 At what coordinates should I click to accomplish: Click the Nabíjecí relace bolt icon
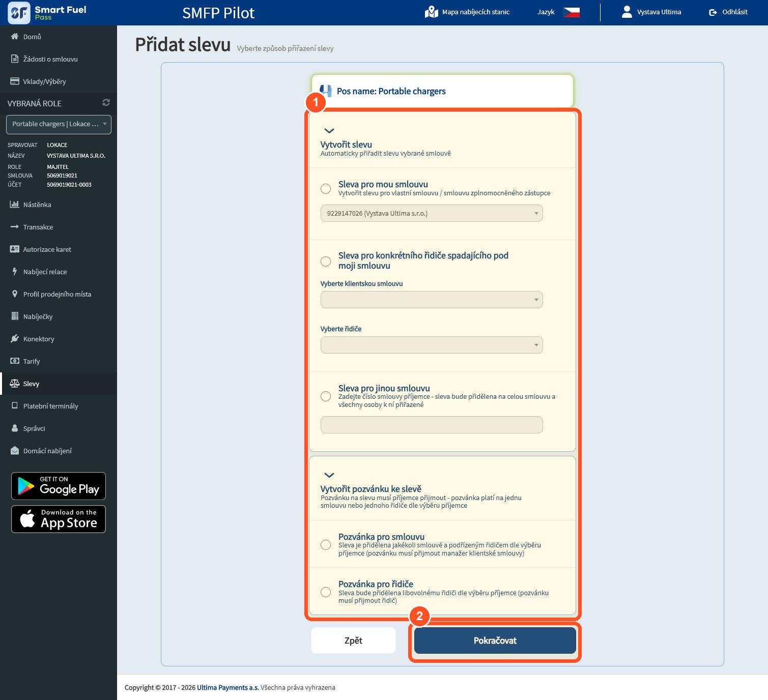(15, 272)
